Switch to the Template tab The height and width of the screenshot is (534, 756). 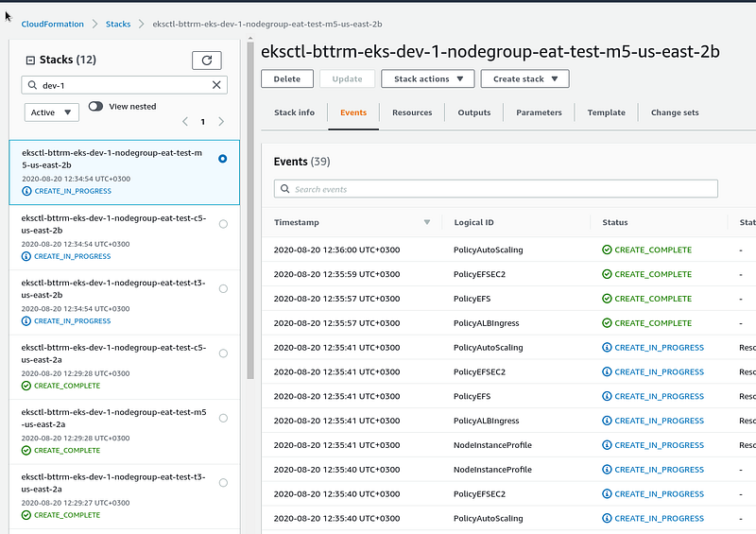click(606, 112)
